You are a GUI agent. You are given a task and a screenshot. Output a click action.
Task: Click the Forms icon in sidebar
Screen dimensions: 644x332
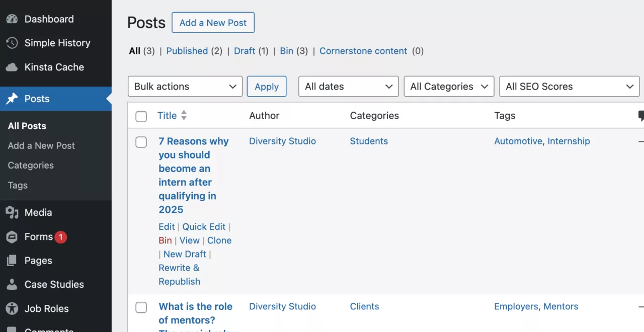coord(12,237)
